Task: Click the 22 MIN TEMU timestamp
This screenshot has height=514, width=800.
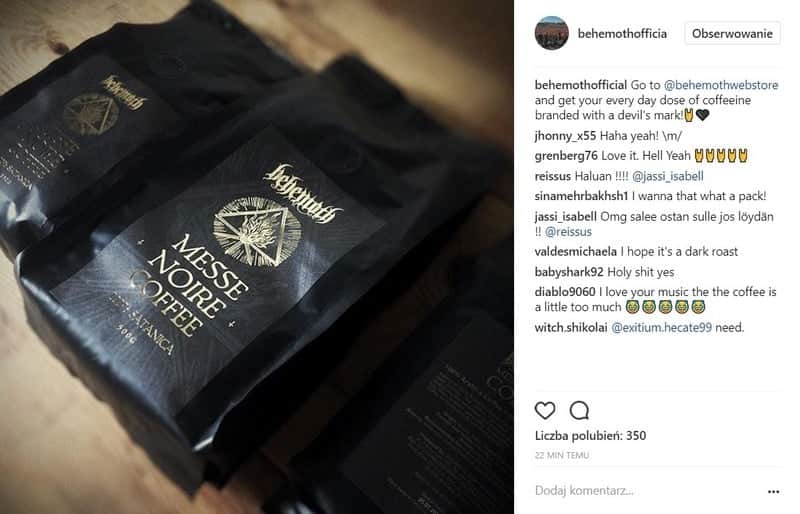Action: [x=562, y=455]
